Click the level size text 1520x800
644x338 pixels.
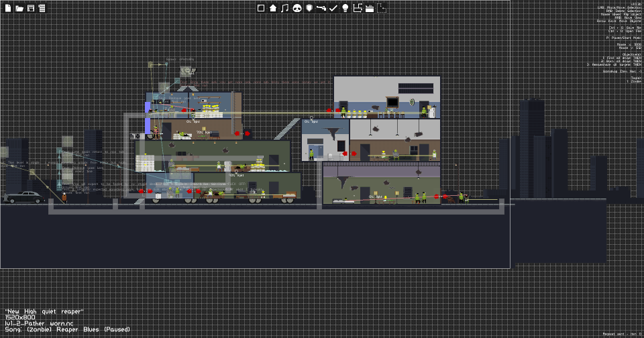[x=20, y=317]
